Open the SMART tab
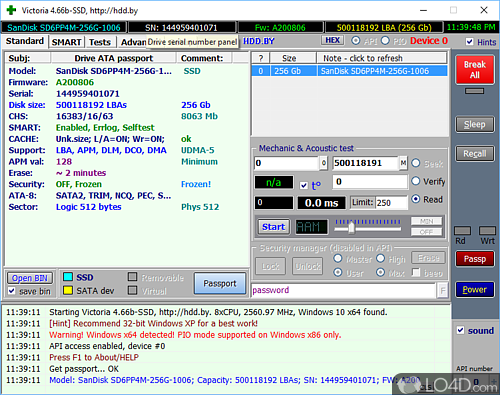500x395 pixels. [66, 42]
